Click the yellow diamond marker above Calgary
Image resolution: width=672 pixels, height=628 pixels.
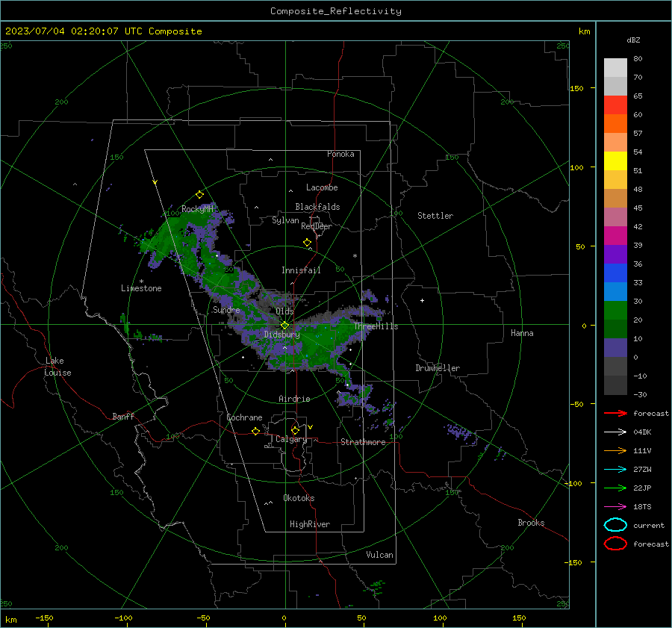click(295, 430)
